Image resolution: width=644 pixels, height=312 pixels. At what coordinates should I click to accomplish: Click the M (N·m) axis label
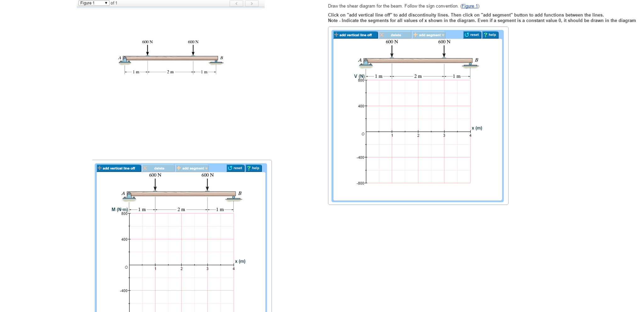pos(120,209)
